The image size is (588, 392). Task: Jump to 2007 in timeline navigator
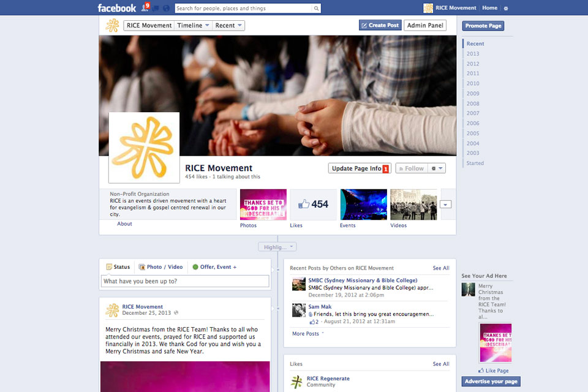(x=473, y=113)
